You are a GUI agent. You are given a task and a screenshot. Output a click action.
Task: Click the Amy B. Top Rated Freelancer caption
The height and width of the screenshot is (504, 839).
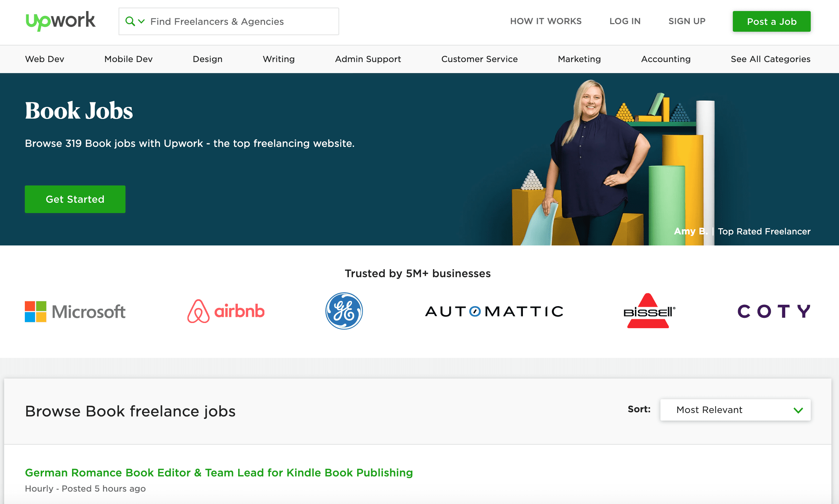point(742,231)
